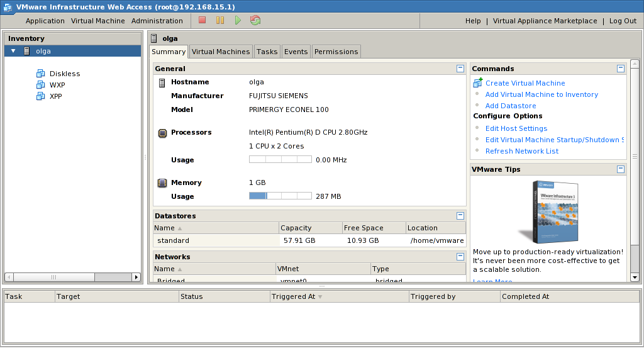Viewport: 644px width, 348px height.
Task: Click the XPP virtual machine icon
Action: 41,96
